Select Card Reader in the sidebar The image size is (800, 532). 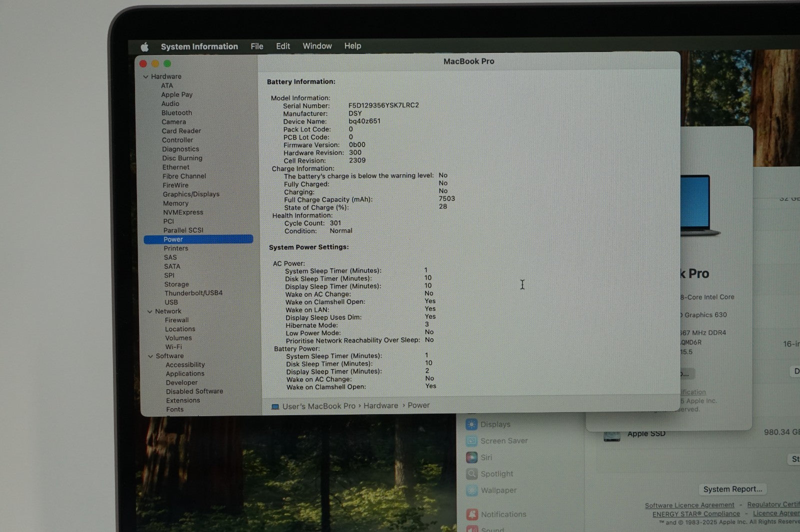pos(181,131)
